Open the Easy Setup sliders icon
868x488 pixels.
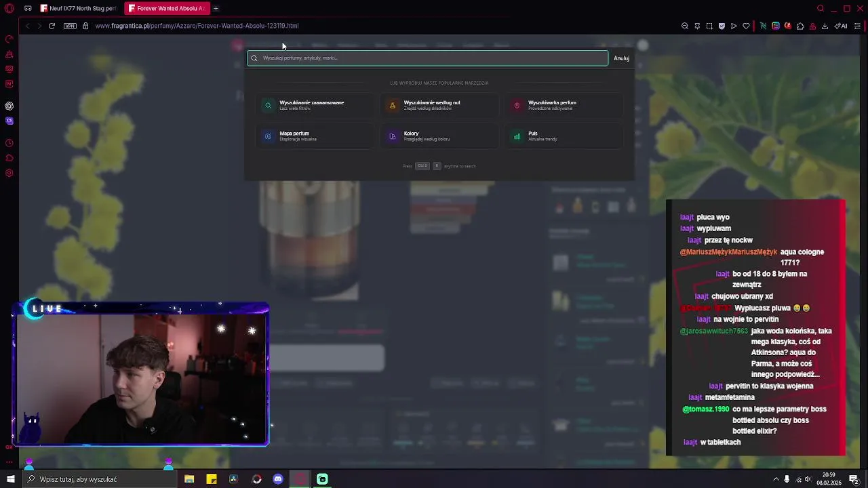click(x=858, y=26)
